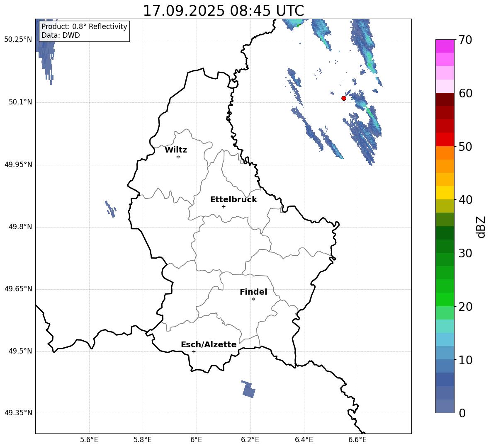The width and height of the screenshot is (491, 448).
Task: Click the Esch/Alzette station cross marker
Action: 194,351
